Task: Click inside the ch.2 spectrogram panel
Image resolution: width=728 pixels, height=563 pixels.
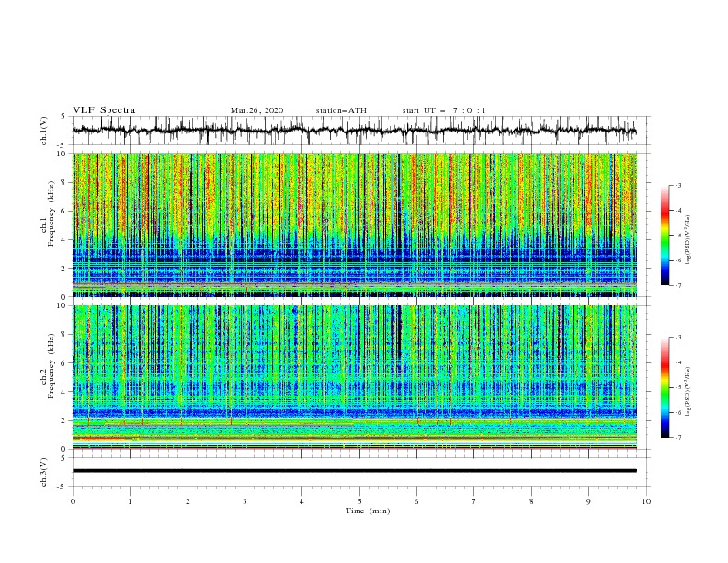Action: (355, 377)
